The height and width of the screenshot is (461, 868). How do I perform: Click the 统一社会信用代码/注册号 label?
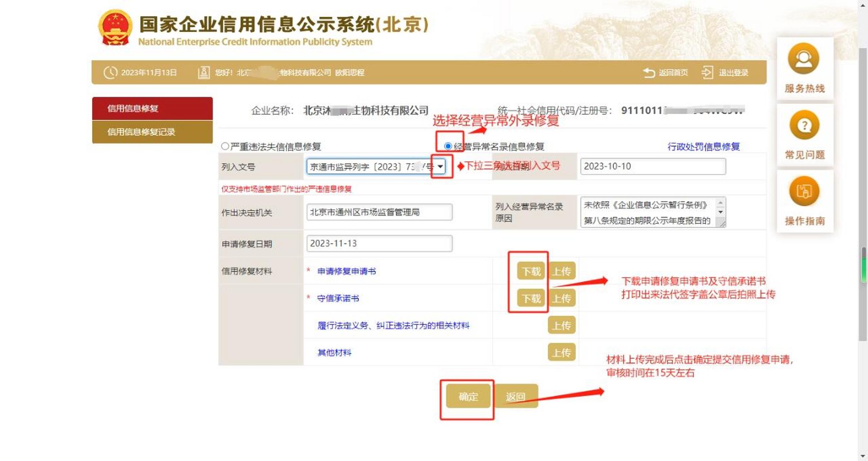(554, 111)
